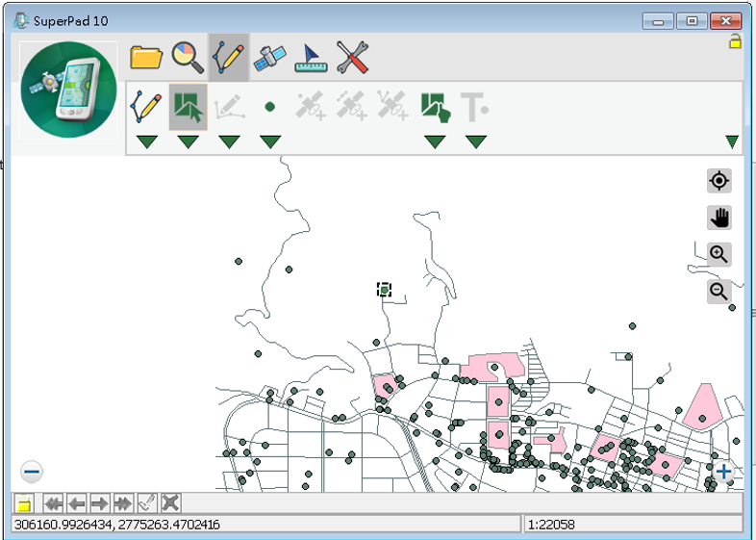
Task: Maximize the SuperPad 10 window
Action: point(692,21)
